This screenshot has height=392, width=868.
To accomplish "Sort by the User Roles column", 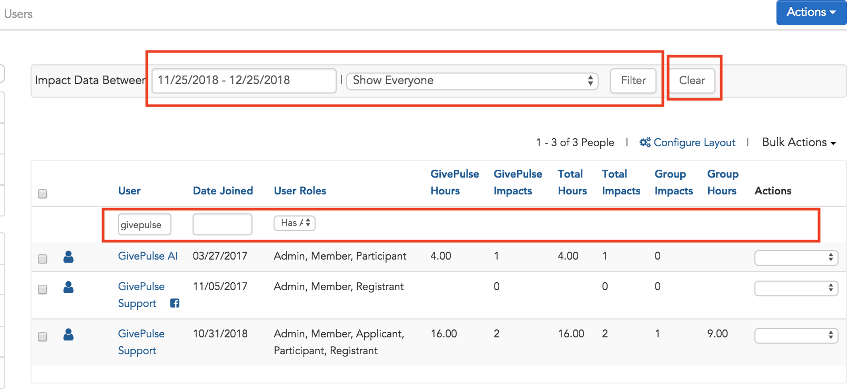I will [300, 191].
